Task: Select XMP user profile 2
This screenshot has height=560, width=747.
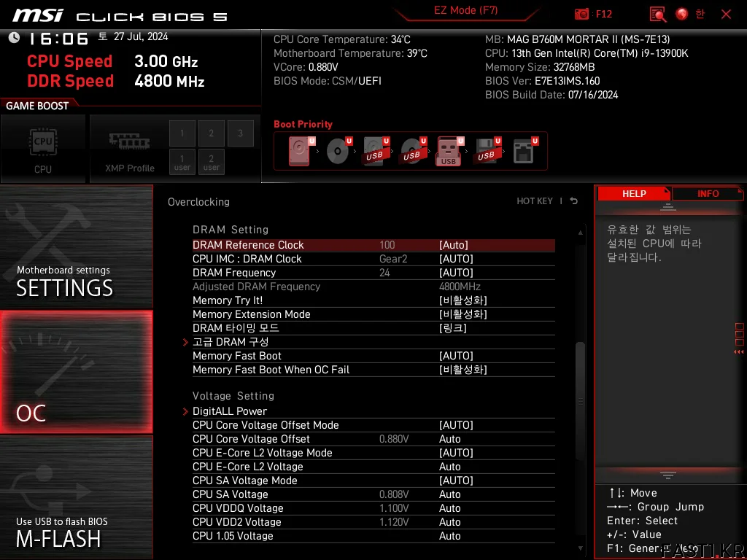Action: pos(211,163)
